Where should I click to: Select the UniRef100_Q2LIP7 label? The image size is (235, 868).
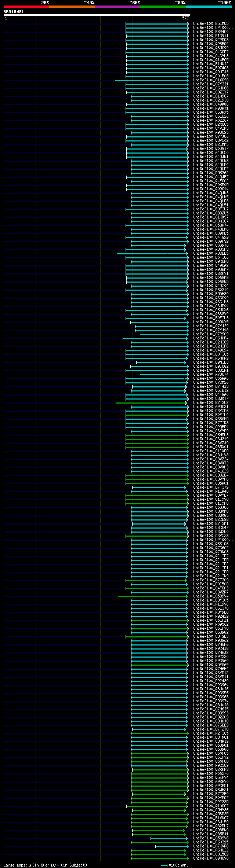click(211, 556)
